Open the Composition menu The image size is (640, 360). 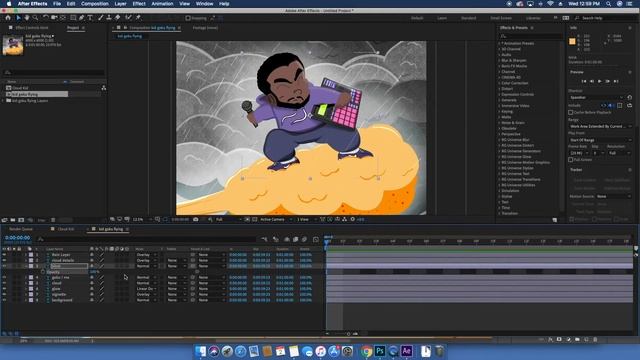coord(95,4)
